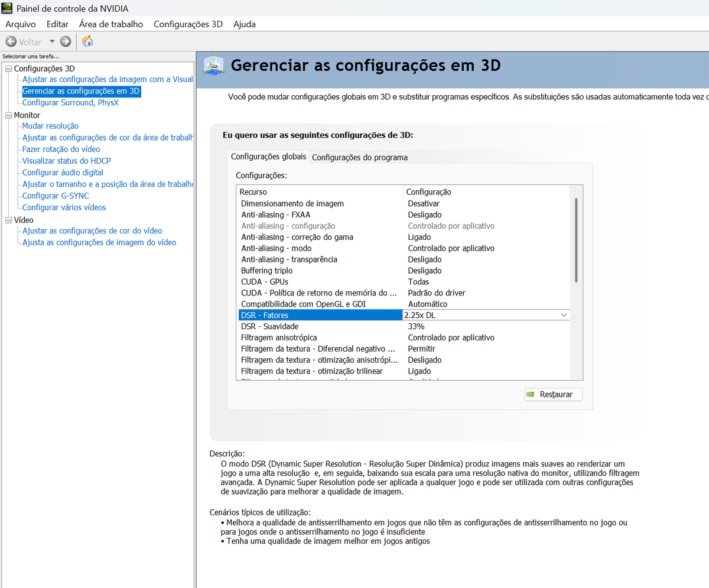Open Configurar Surround, PhysX

pyautogui.click(x=70, y=102)
